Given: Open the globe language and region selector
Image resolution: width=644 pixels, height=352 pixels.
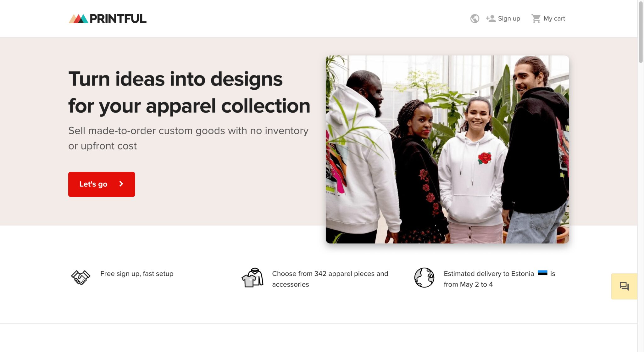Looking at the screenshot, I should pyautogui.click(x=475, y=19).
